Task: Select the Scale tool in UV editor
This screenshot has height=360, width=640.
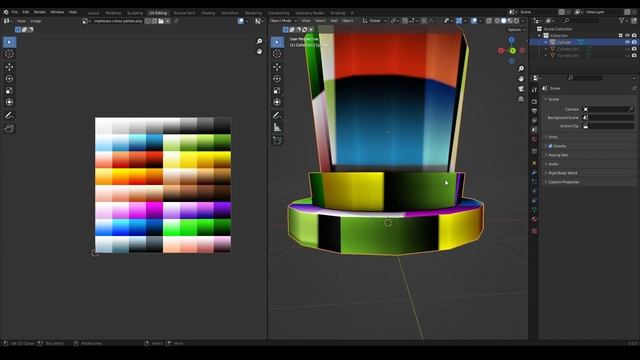Action: 9,91
